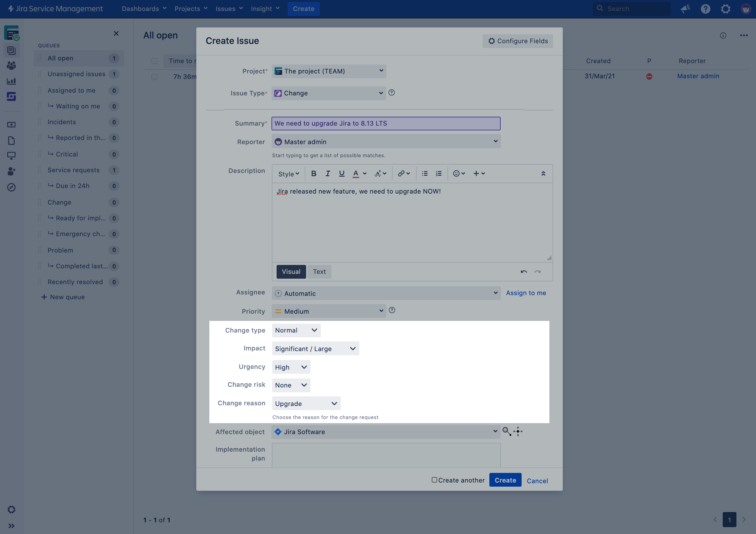Click the Issue Type help icon
The height and width of the screenshot is (534, 756).
[392, 93]
